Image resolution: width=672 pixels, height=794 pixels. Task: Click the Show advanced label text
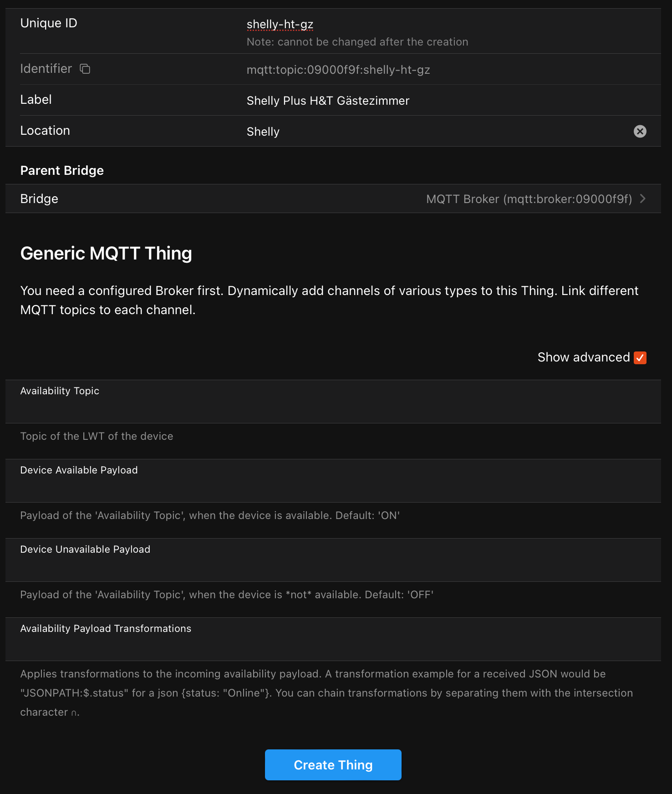[583, 357]
